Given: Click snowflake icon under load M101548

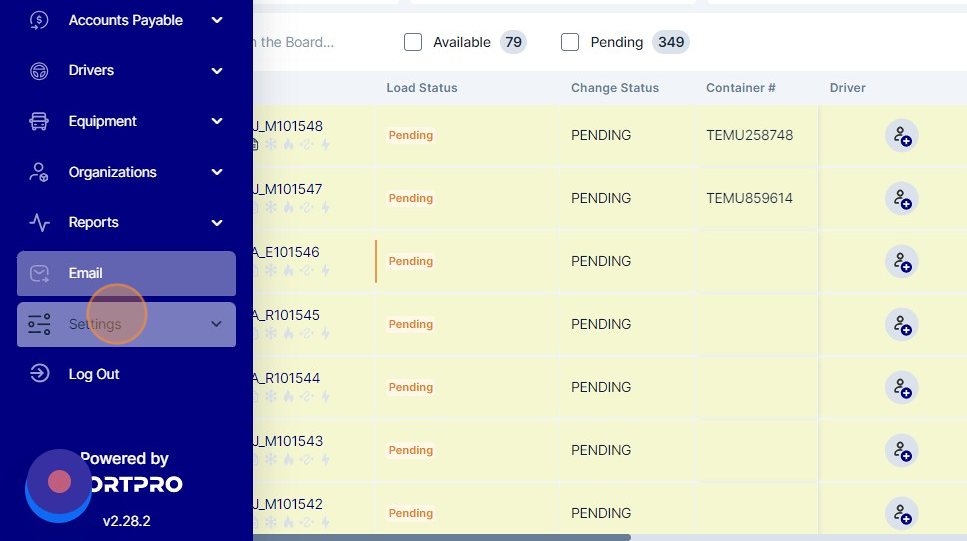Looking at the screenshot, I should click(x=271, y=144).
